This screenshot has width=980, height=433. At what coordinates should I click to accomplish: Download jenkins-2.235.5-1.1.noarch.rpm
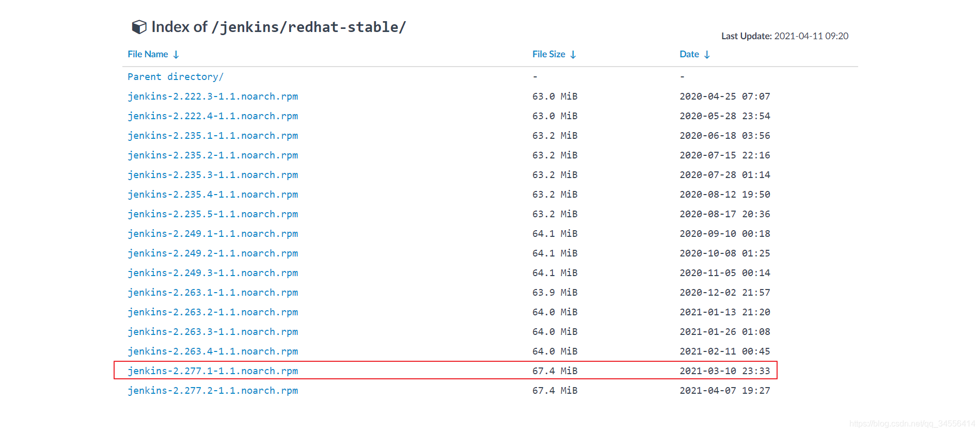213,214
